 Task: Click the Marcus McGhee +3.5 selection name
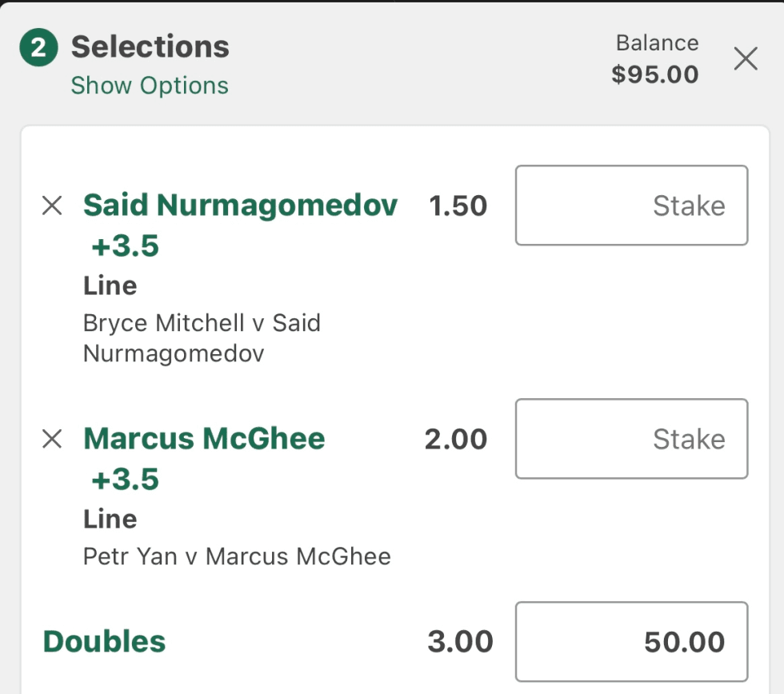(204, 439)
